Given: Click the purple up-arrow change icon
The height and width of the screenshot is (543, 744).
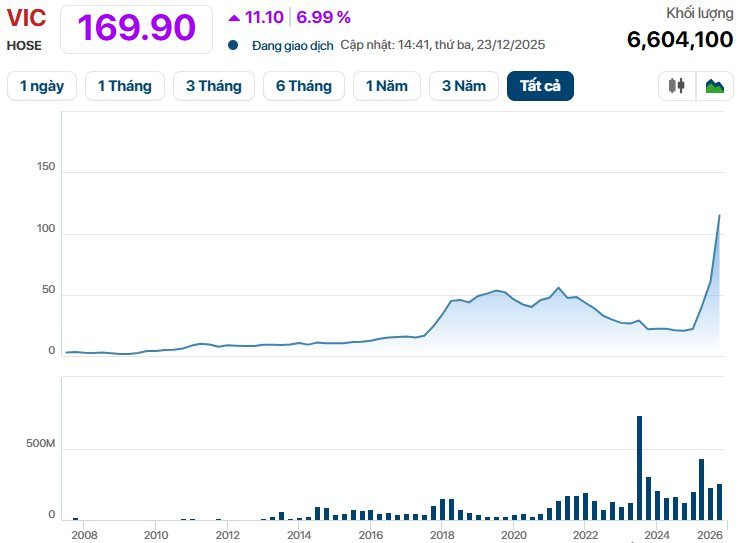Looking at the screenshot, I should pyautogui.click(x=234, y=17).
